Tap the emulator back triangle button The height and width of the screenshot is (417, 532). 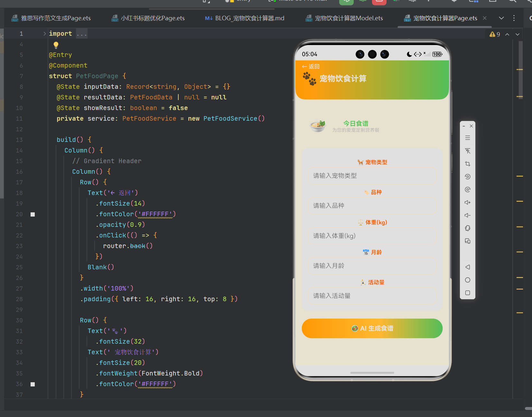point(468,267)
